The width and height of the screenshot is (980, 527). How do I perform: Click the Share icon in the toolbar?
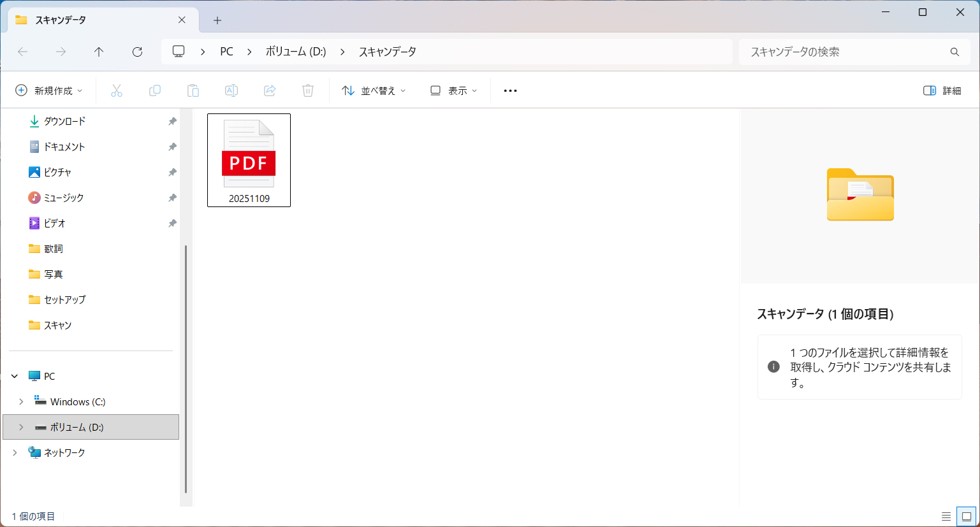click(x=270, y=90)
